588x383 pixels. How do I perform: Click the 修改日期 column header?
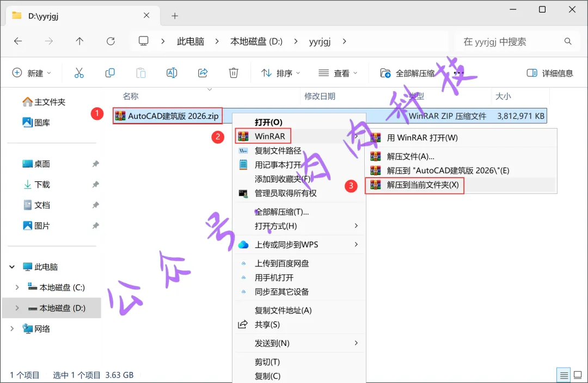320,96
